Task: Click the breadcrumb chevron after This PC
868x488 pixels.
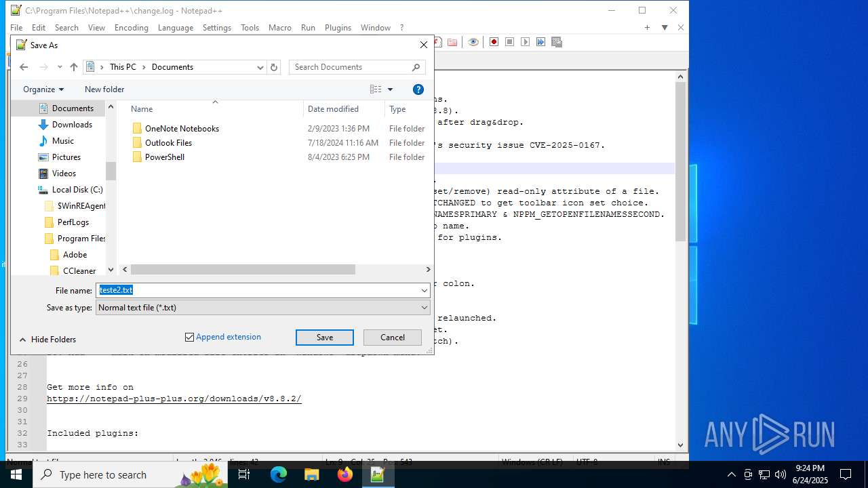Action: [x=144, y=67]
